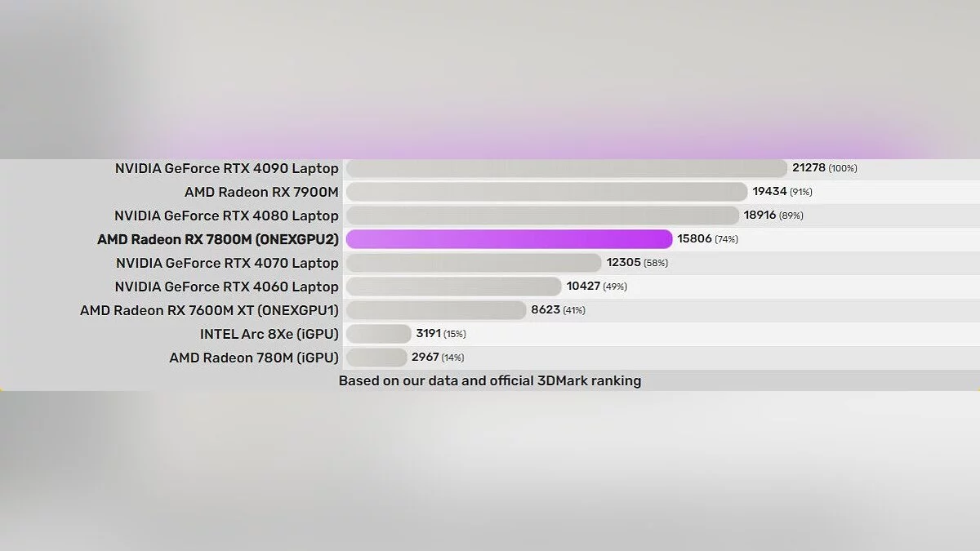Click the AMD Radeon 780M (iGPU) label

point(253,358)
